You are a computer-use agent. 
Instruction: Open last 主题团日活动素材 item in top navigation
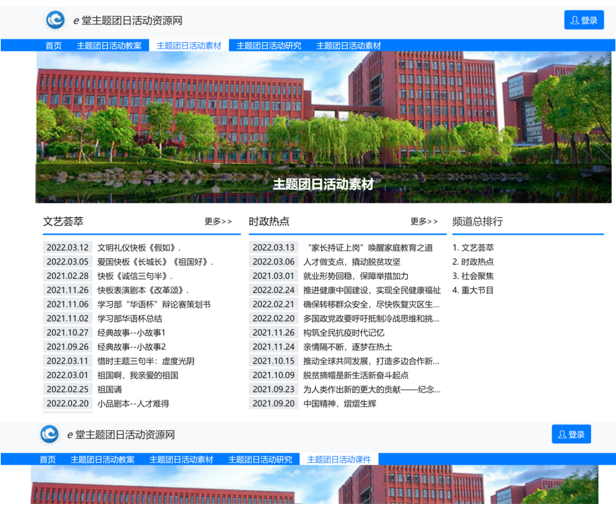pos(348,46)
